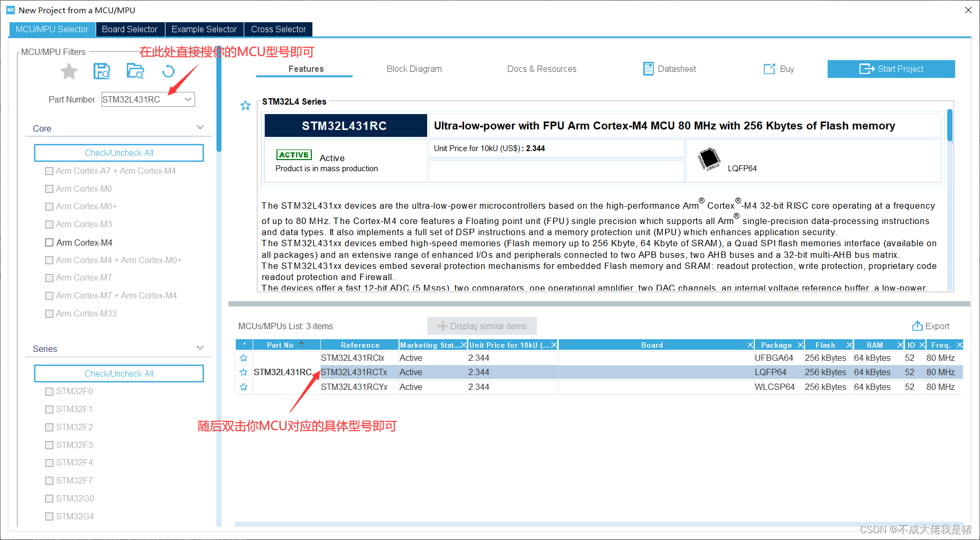Sort by the Reference column header
This screenshot has height=540, width=980.
(x=360, y=345)
